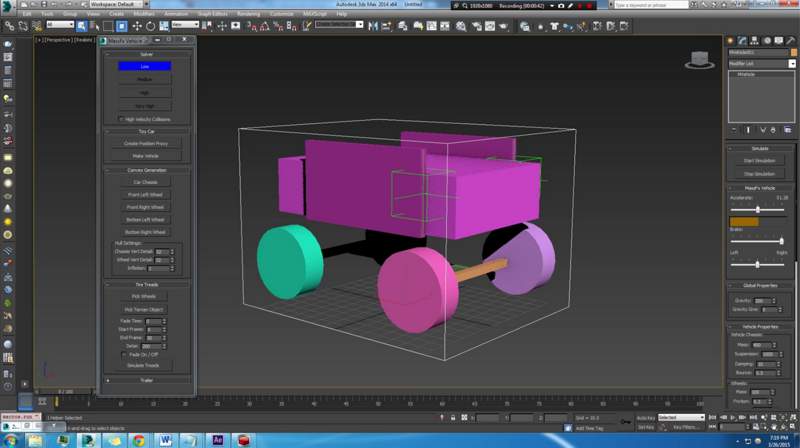Expand the Trailer rollout

tap(146, 380)
